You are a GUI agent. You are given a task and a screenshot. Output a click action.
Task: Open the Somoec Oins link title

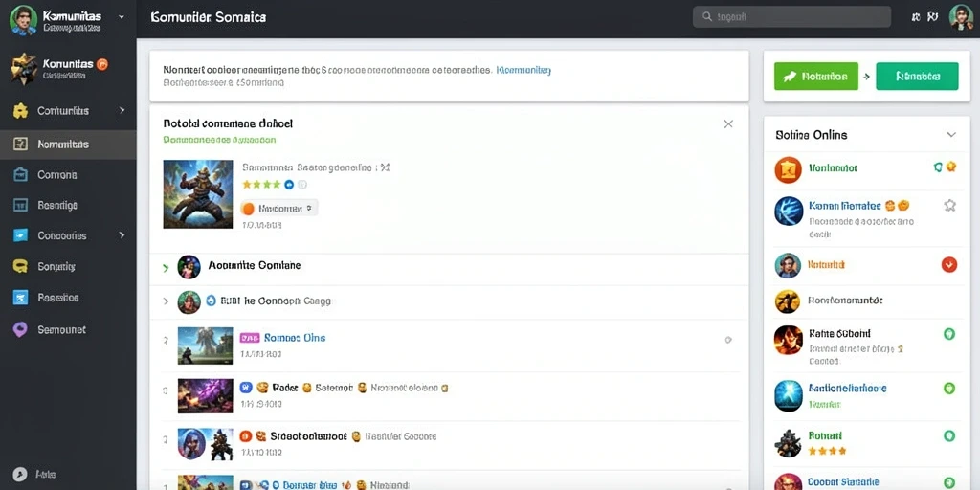click(x=295, y=338)
